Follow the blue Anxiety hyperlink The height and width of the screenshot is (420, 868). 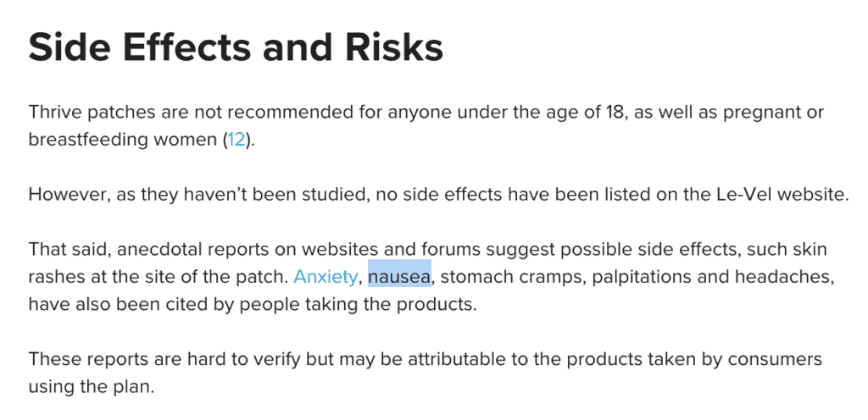point(325,276)
